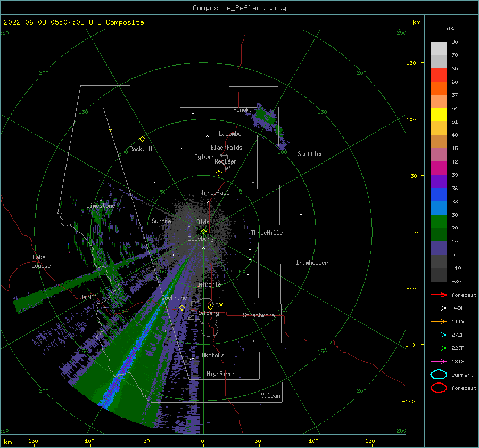Click the Innisfail city label

(215, 193)
